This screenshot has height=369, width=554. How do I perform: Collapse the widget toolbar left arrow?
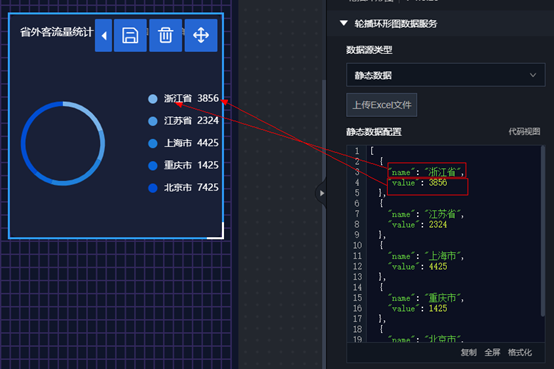104,35
